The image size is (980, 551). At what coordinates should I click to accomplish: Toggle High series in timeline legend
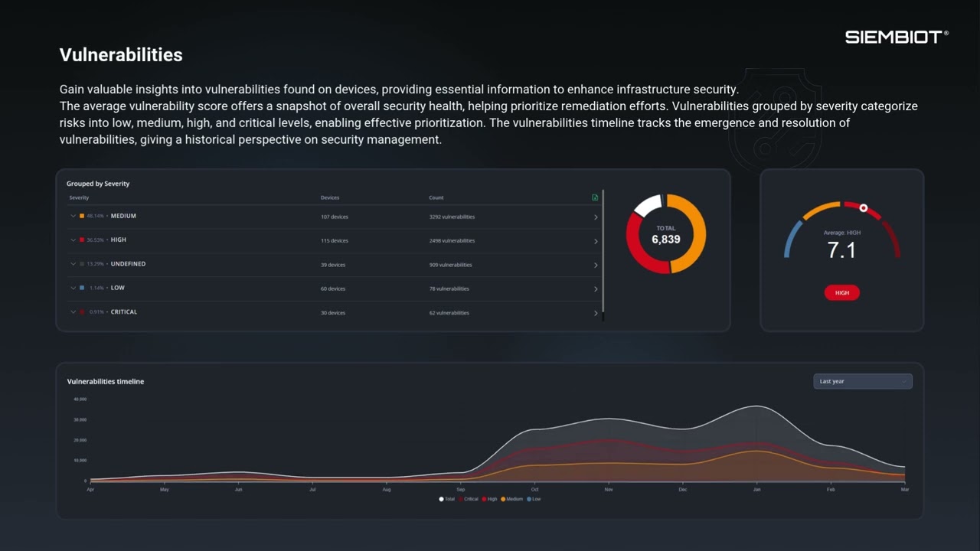point(489,499)
